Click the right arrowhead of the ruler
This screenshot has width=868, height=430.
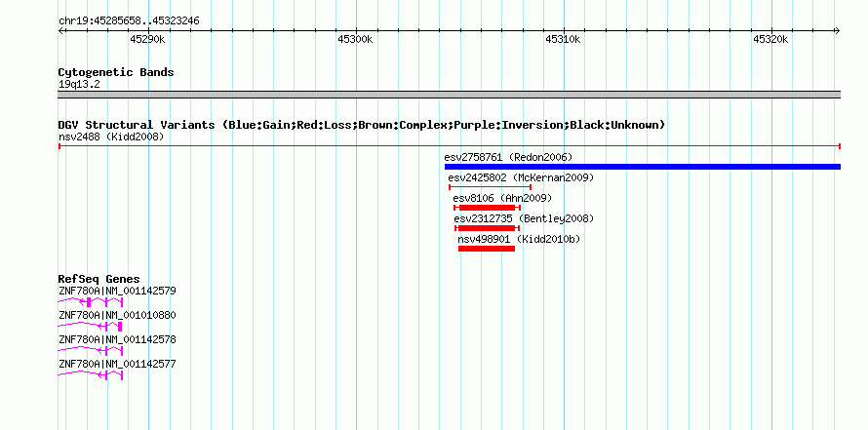point(838,31)
